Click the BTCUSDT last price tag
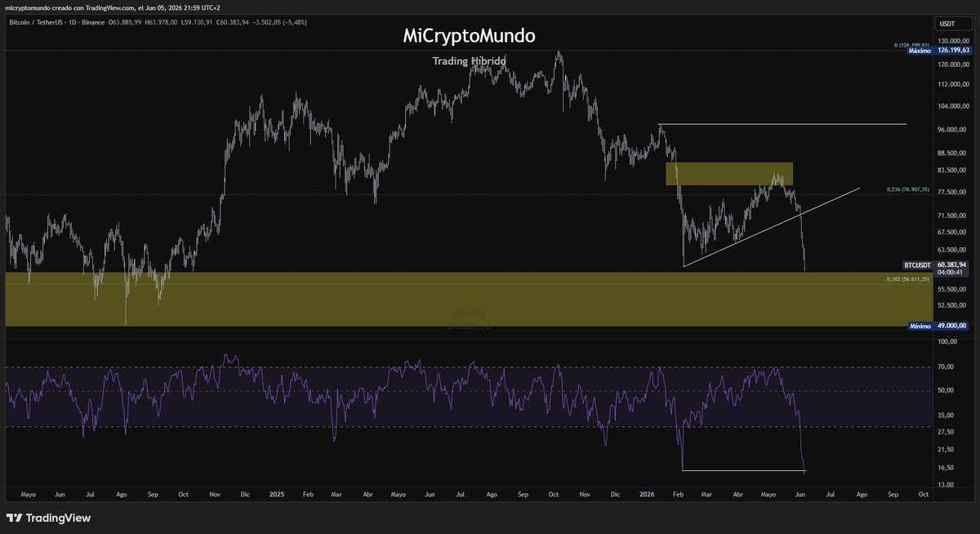The height and width of the screenshot is (534, 980). click(x=918, y=265)
